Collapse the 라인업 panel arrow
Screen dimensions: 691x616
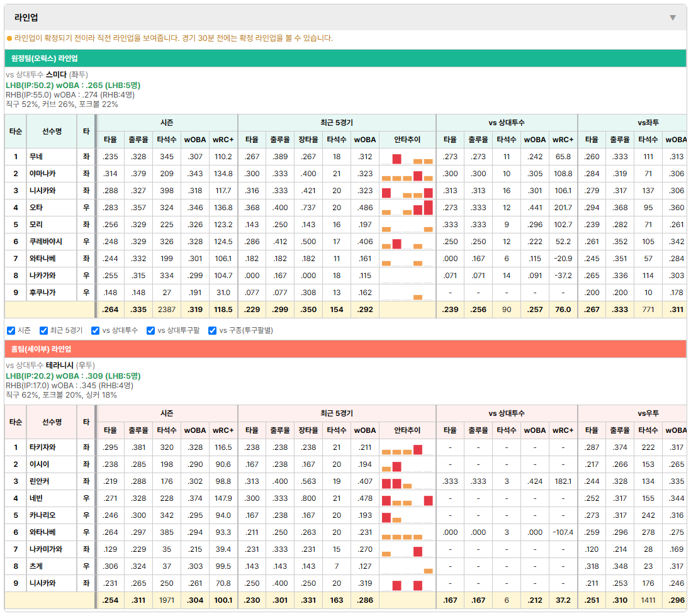click(673, 18)
